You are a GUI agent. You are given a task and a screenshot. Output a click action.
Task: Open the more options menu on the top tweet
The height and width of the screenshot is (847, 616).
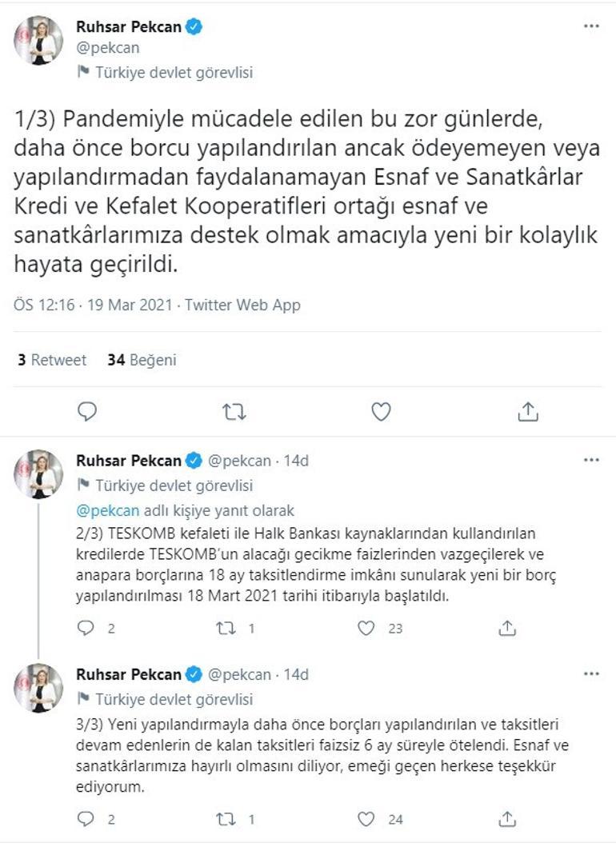pos(590,25)
